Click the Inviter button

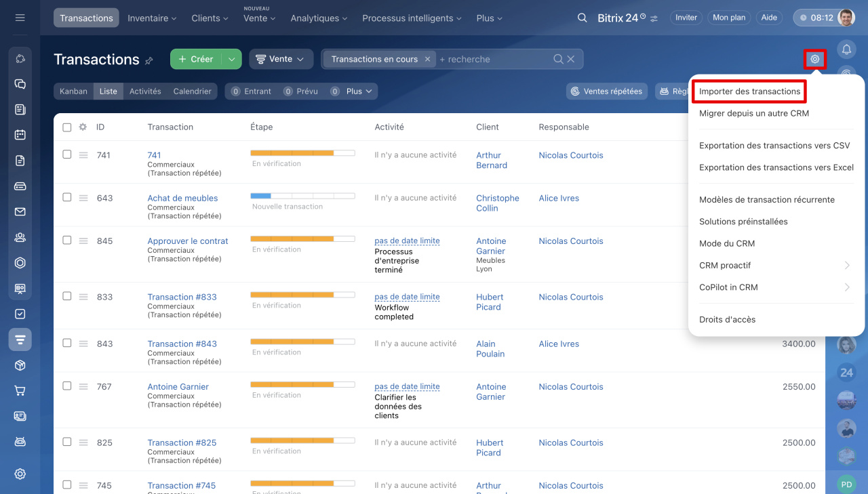(686, 18)
